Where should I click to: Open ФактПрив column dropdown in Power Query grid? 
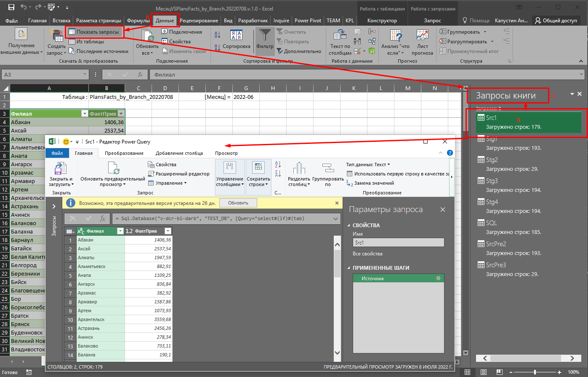pyautogui.click(x=168, y=231)
